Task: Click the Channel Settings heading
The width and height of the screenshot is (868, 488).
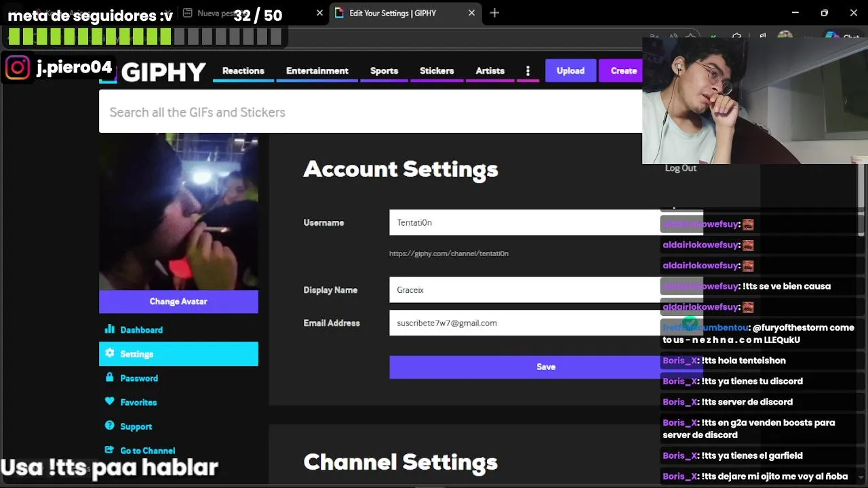Action: pyautogui.click(x=401, y=462)
